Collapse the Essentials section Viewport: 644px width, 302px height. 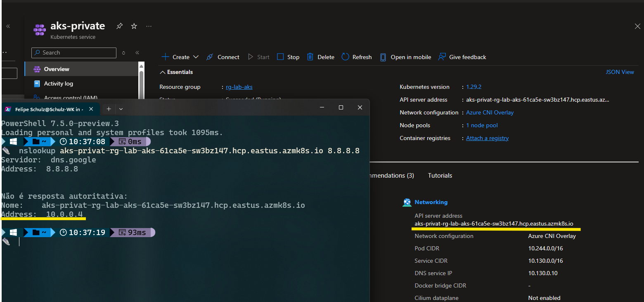pos(177,72)
